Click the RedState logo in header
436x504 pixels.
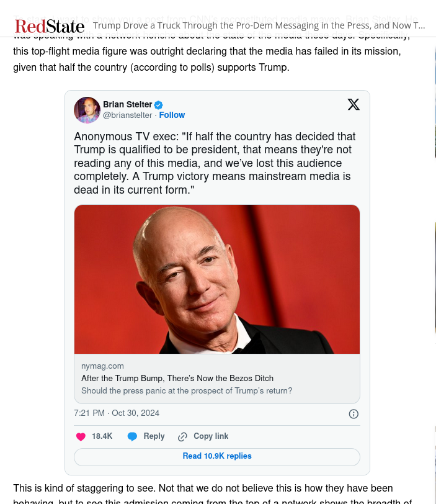50,26
